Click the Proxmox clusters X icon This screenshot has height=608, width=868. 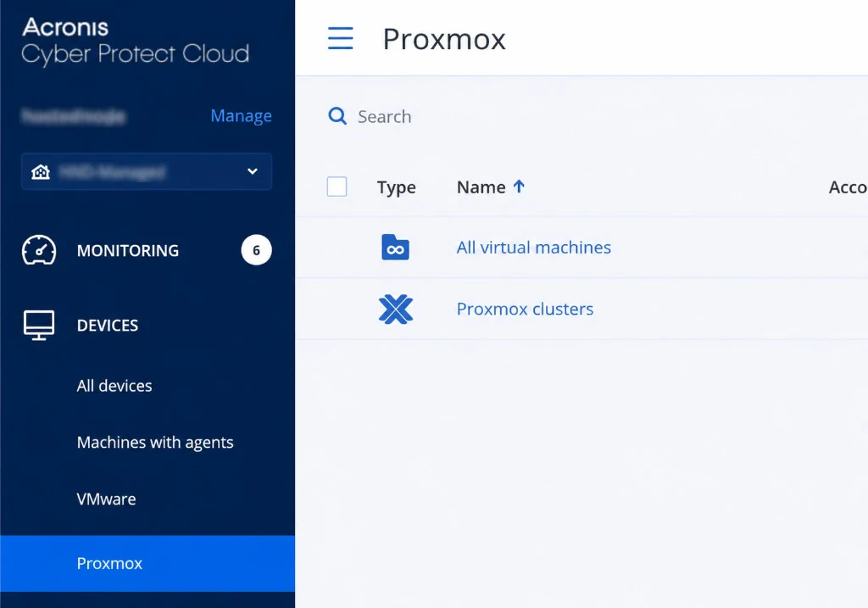(x=396, y=309)
